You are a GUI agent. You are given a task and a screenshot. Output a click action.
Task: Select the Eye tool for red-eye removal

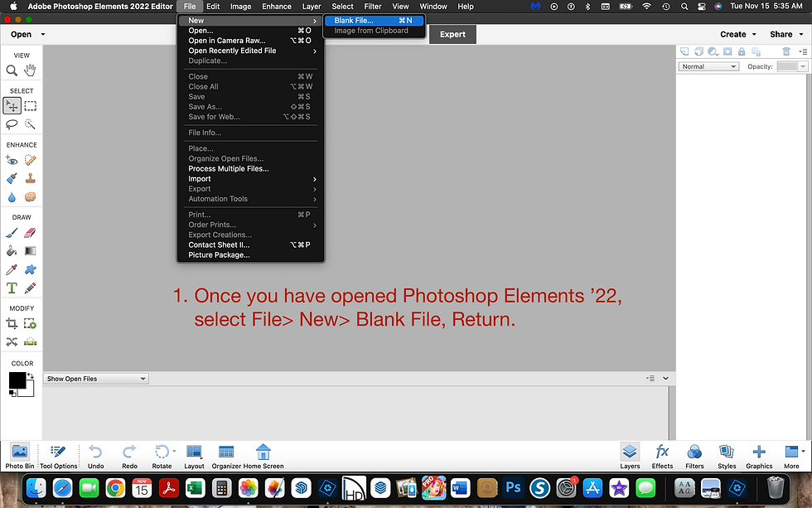[12, 160]
